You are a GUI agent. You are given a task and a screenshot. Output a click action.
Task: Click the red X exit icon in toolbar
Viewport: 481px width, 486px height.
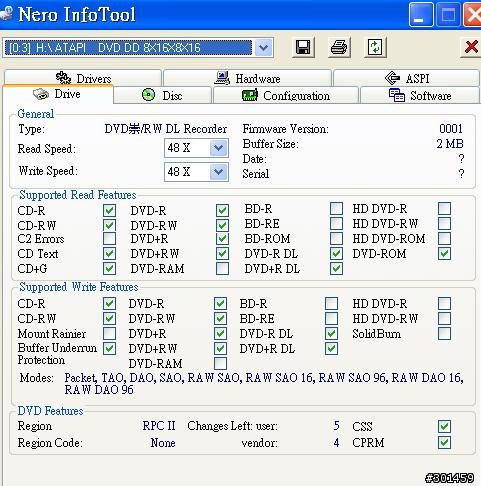(x=471, y=47)
